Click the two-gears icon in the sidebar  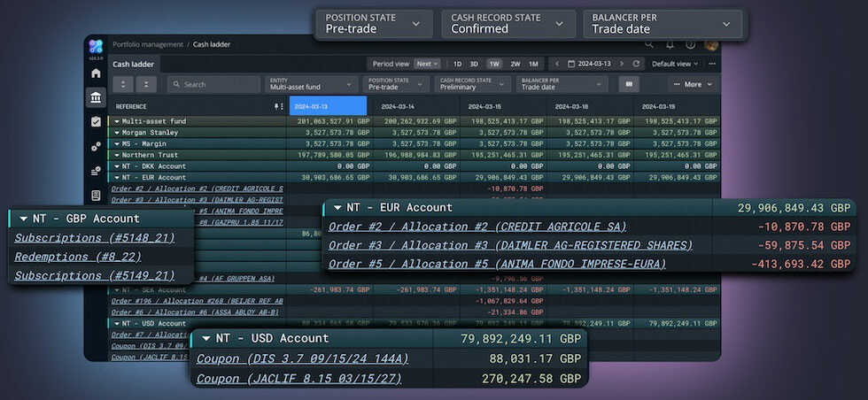coord(96,146)
